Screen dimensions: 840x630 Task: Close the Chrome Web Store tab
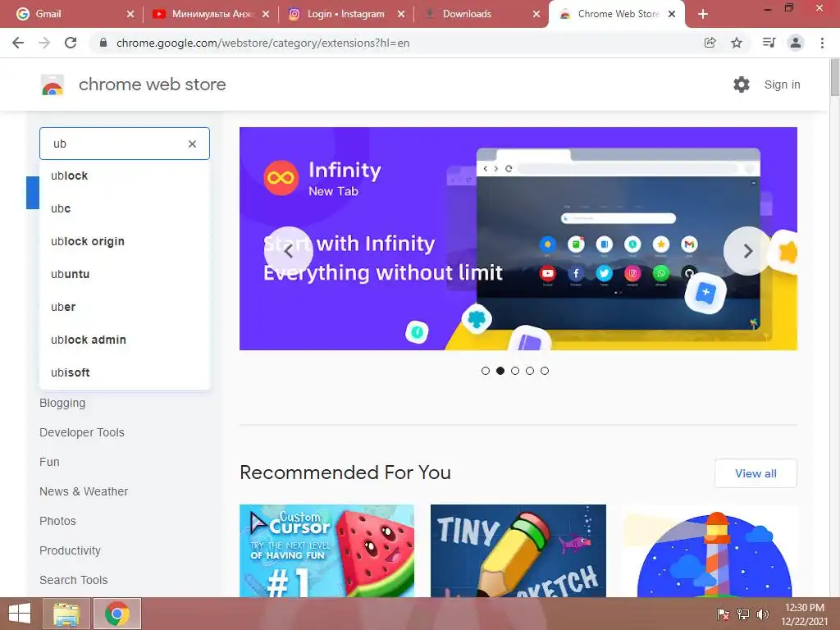tap(672, 15)
